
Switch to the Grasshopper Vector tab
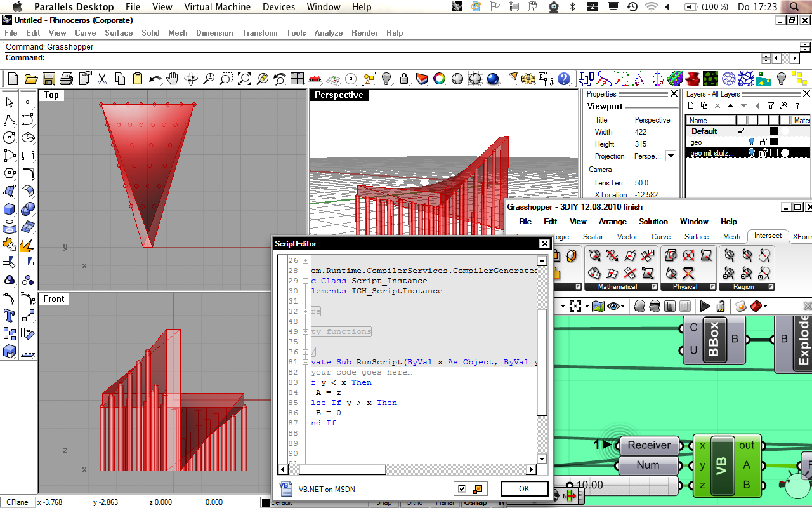coord(627,236)
